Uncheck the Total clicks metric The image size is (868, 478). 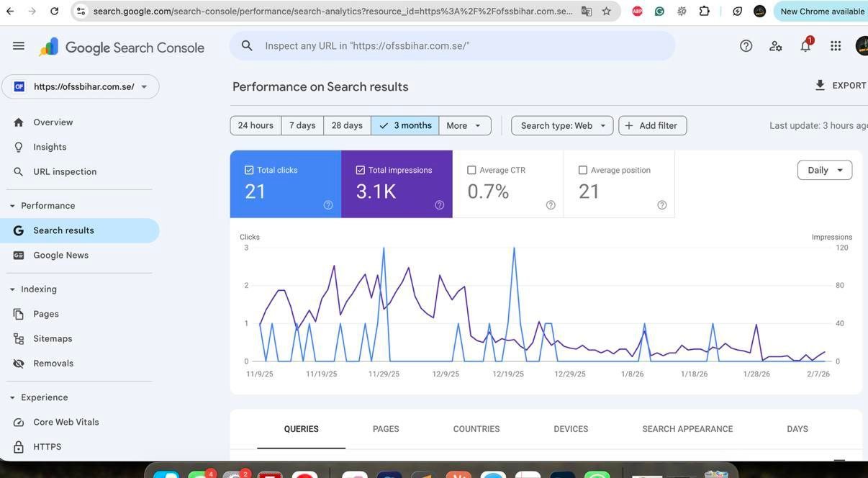tap(249, 171)
